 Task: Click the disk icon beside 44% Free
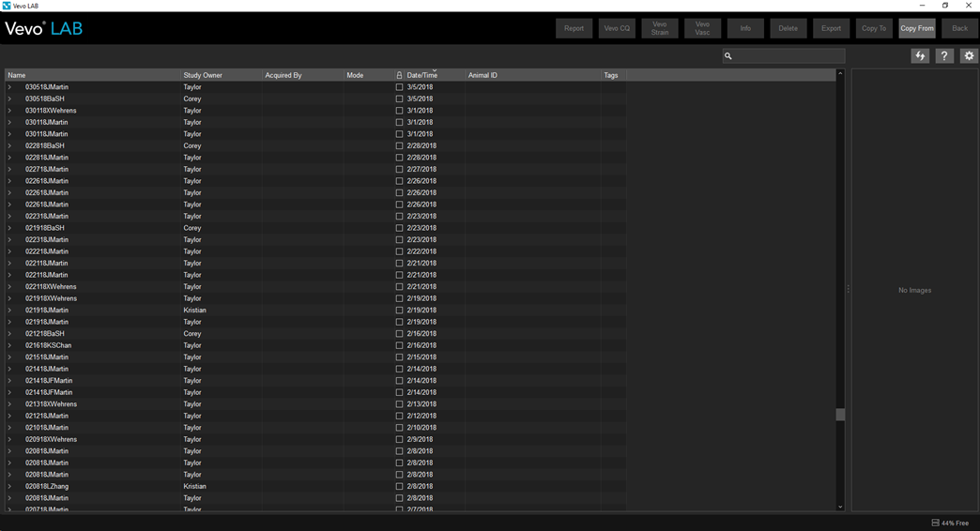936,523
